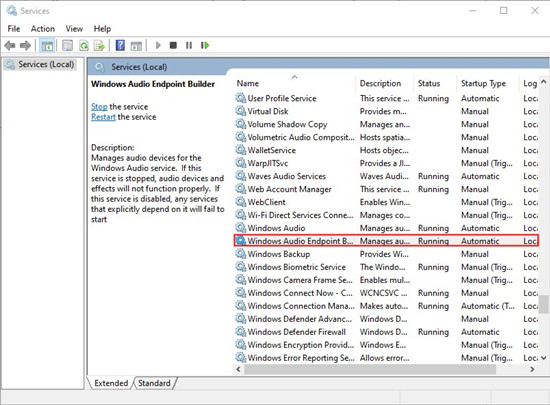The height and width of the screenshot is (405, 550).
Task: Click gear icon of Virtual Disk
Action: 241,111
